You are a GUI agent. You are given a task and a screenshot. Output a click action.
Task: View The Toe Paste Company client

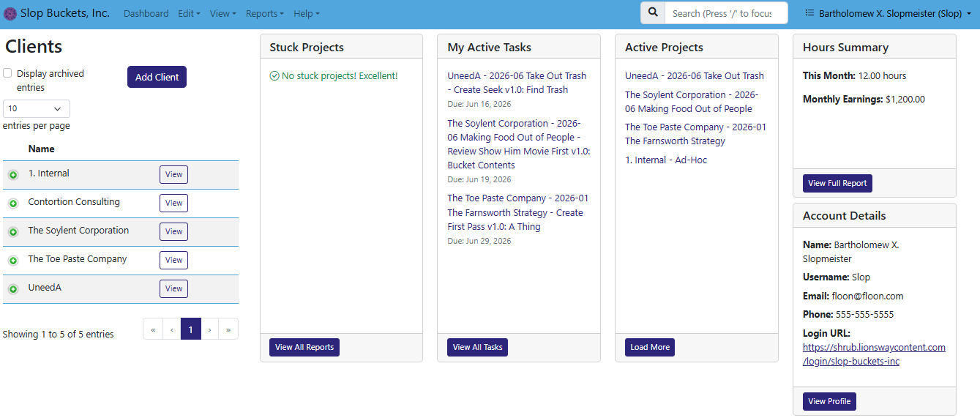pyautogui.click(x=173, y=260)
